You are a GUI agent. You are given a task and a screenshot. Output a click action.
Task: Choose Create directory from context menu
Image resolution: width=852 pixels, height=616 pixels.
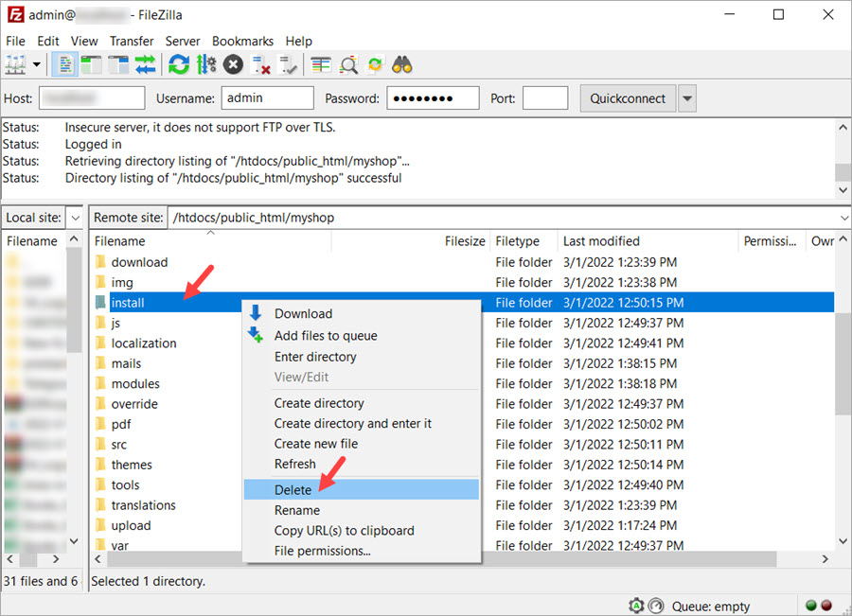point(362,403)
